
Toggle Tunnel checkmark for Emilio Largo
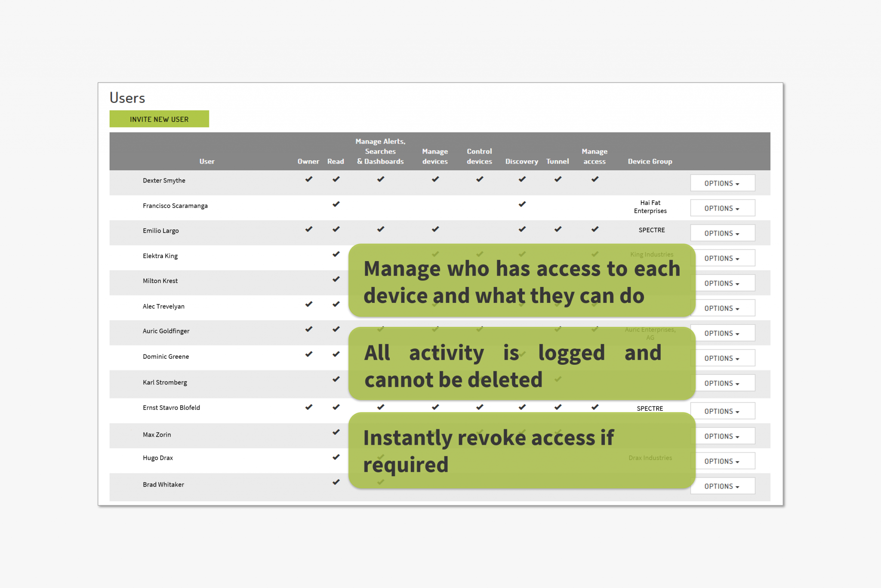[x=558, y=229]
